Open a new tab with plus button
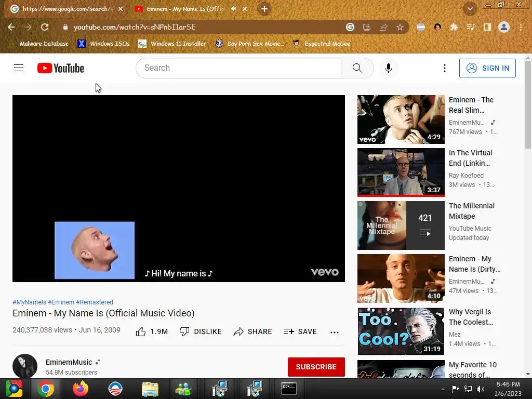 [x=264, y=9]
